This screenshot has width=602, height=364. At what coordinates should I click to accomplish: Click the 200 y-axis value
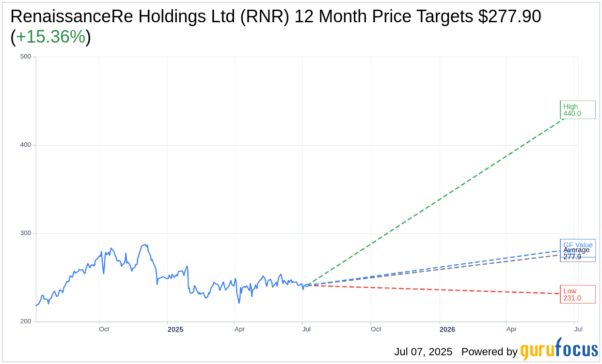[x=26, y=321]
